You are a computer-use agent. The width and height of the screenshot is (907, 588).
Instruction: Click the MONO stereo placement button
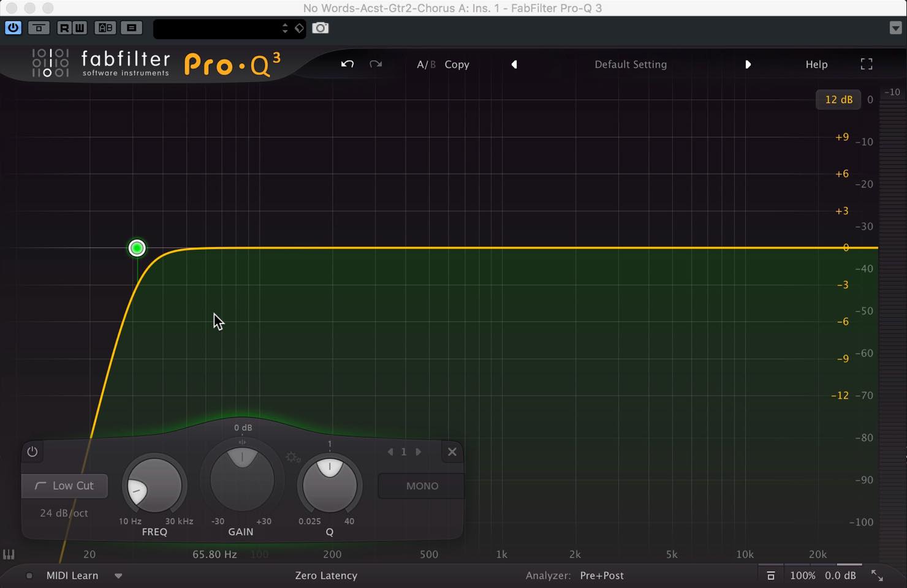422,486
